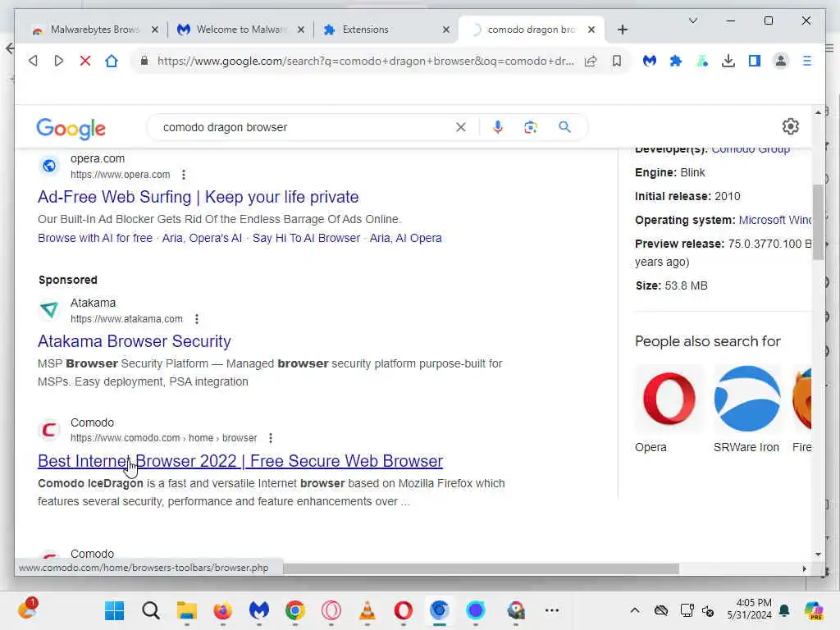Go to Google homepage via the logo
Image resolution: width=840 pixels, height=630 pixels.
71,129
